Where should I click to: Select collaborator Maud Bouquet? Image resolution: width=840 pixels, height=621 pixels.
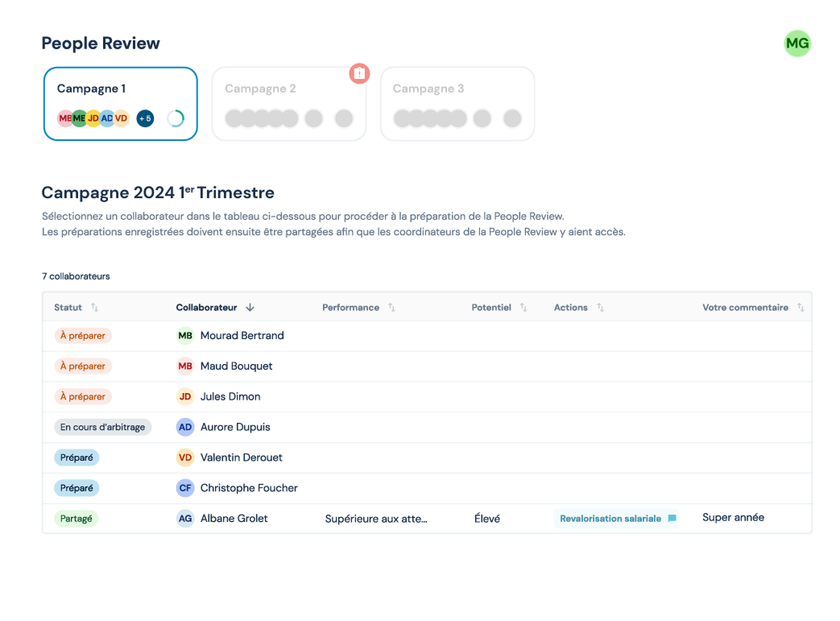point(236,366)
